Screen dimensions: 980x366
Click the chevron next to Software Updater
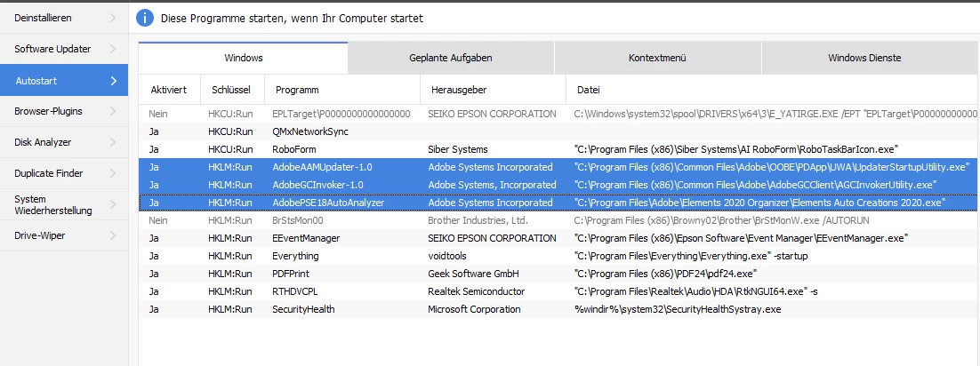[113, 49]
